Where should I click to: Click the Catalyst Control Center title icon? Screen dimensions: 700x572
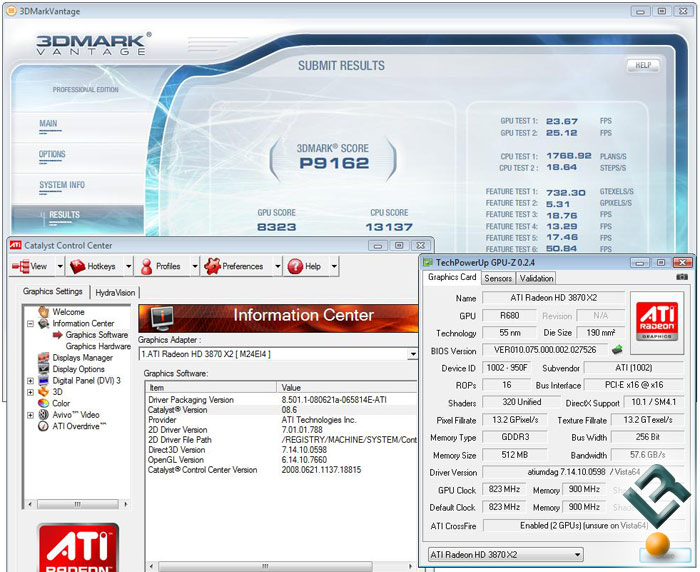[x=16, y=245]
